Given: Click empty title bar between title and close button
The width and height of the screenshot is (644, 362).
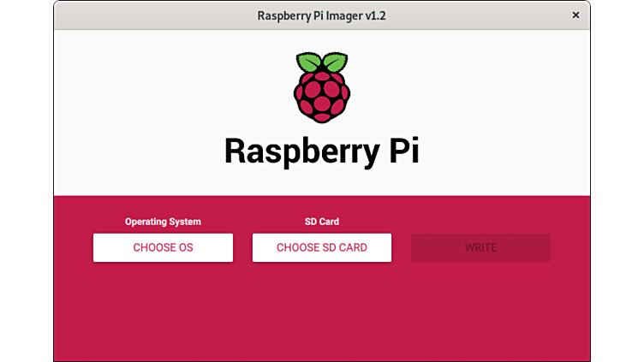Looking at the screenshot, I should 480,15.
